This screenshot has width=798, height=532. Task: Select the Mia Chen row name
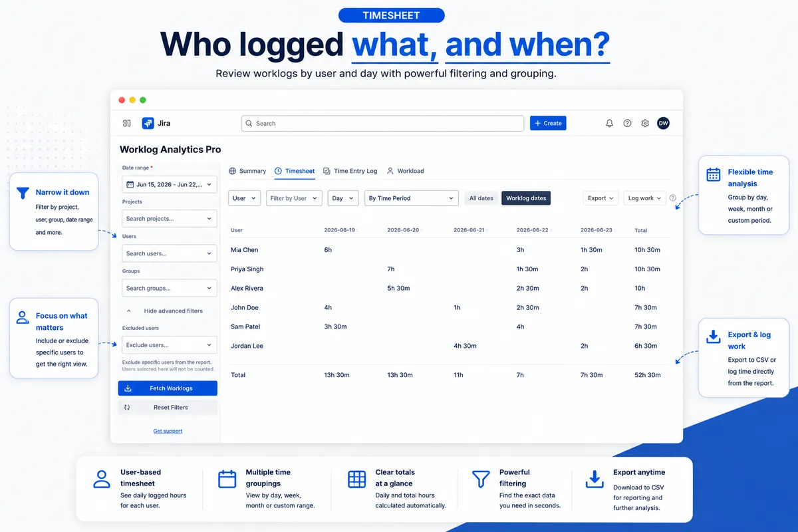[x=245, y=250]
